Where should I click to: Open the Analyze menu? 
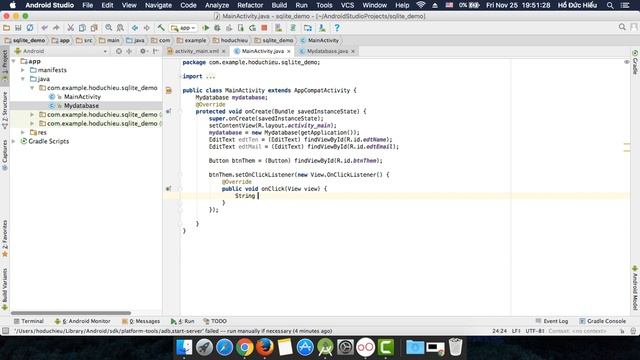(217, 5)
